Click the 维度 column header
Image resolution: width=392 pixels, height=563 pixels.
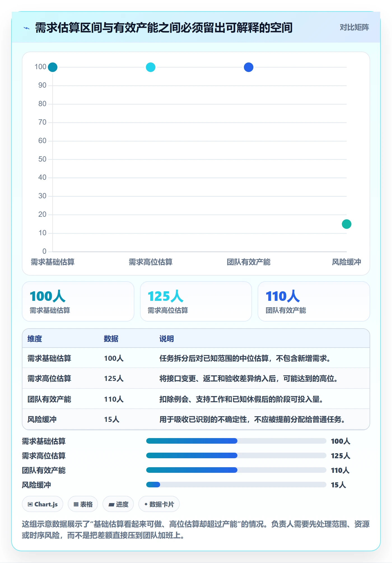[35, 339]
